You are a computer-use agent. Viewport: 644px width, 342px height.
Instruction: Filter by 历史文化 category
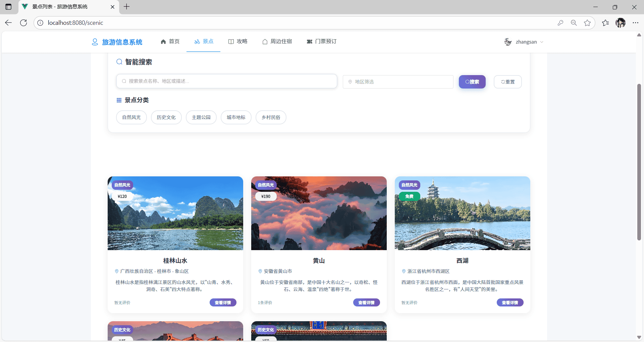tap(166, 117)
